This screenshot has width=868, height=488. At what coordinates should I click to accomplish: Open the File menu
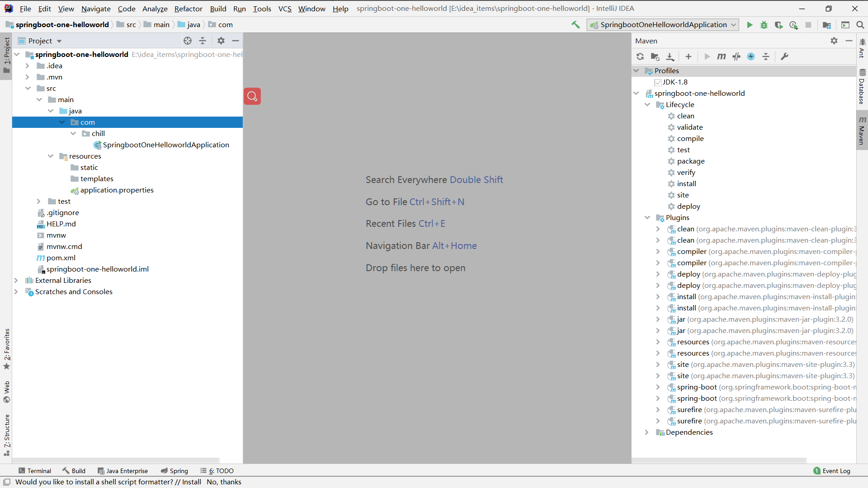25,9
